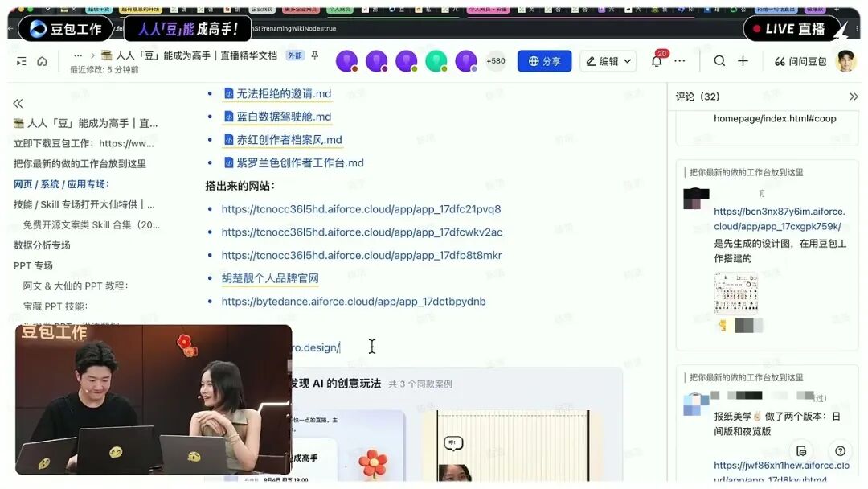Jump to 数据分析专场 outline item
The image size is (868, 489).
[x=42, y=245]
